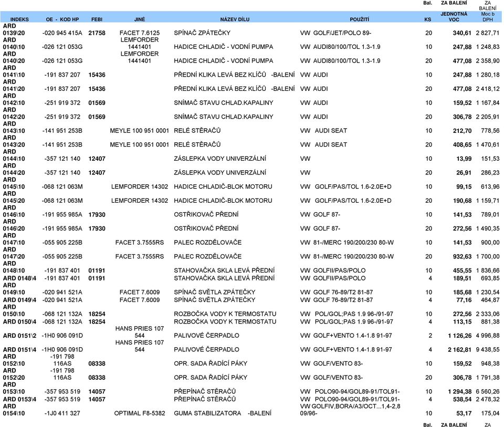504x427 pixels.
Task: Click OE code -1J0 411 327
Action: click(62, 413)
